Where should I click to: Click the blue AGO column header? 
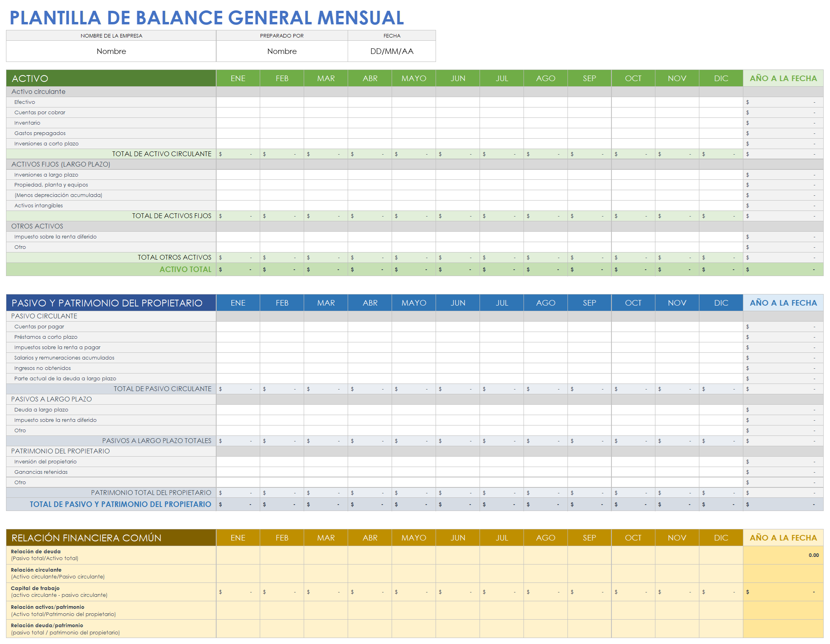tap(545, 303)
